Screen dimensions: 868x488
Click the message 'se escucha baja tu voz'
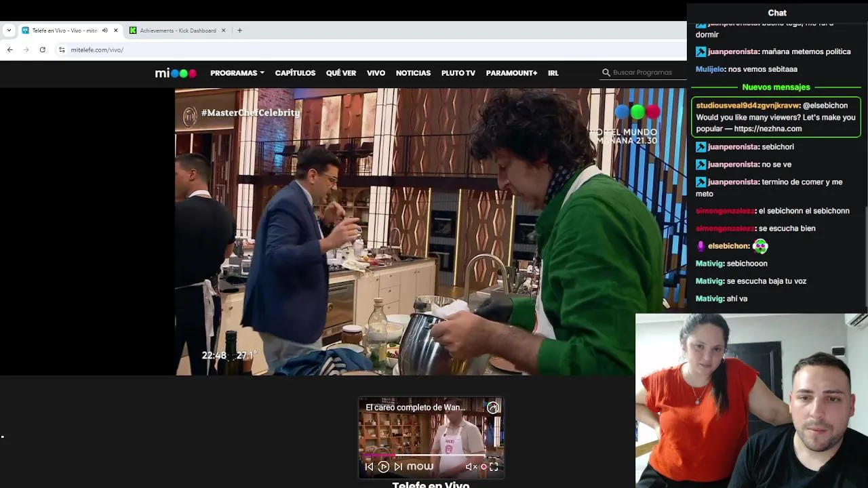(766, 281)
